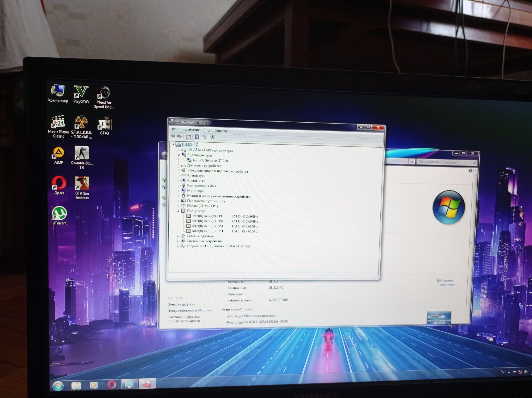Click help icon in System window
532x398 pixels.
click(470, 171)
